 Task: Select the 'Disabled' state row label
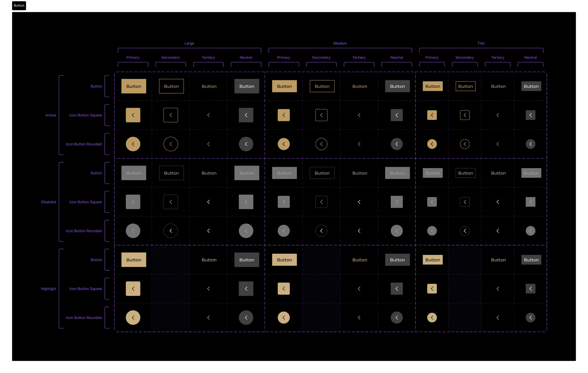pyautogui.click(x=49, y=202)
